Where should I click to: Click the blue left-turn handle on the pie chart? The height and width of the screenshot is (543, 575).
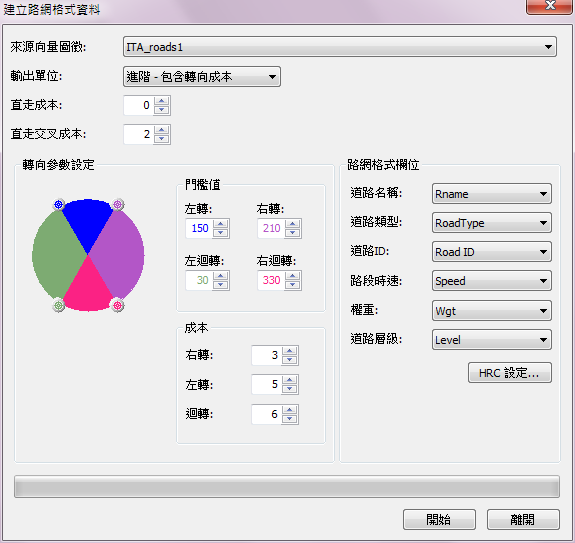[59, 204]
